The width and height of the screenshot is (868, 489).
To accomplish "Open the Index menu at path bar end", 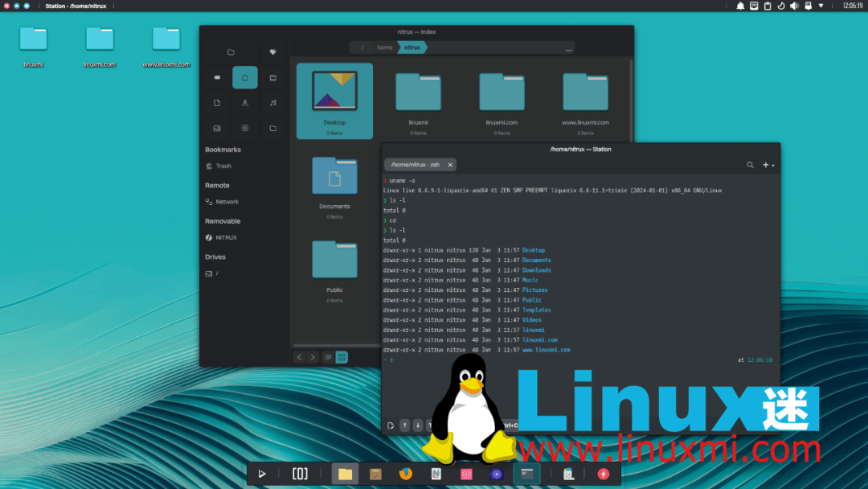I will (568, 48).
